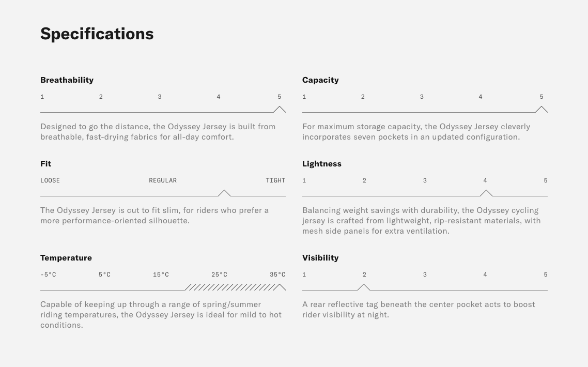Click the -5°C Temperature scale label
Screen dimensions: 588x367
(48, 274)
